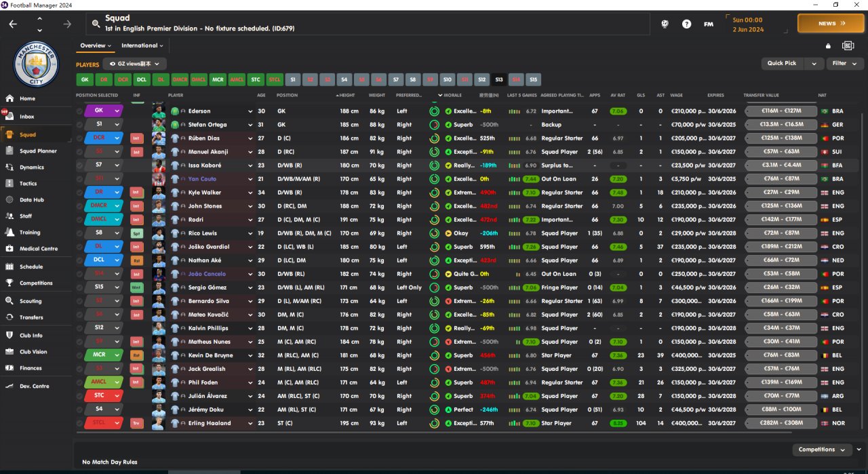Open the Competitions dropdown at bottom
This screenshot has height=474, width=868.
coord(821,450)
